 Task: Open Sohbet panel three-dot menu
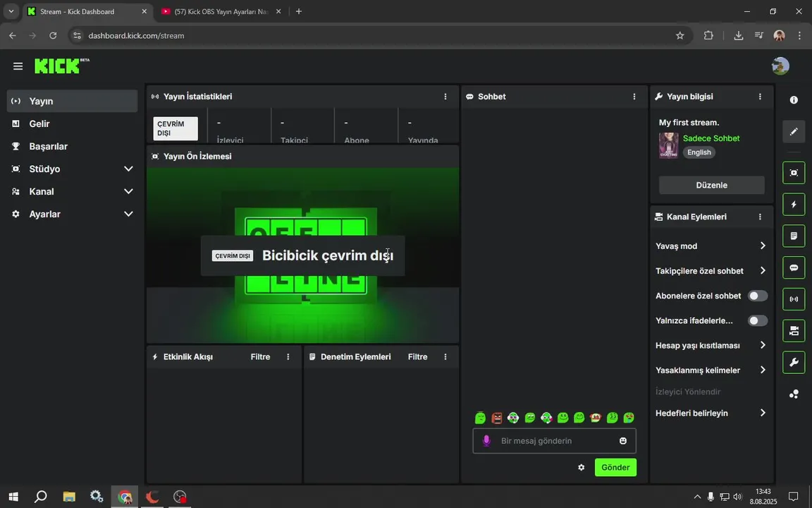pyautogui.click(x=634, y=97)
